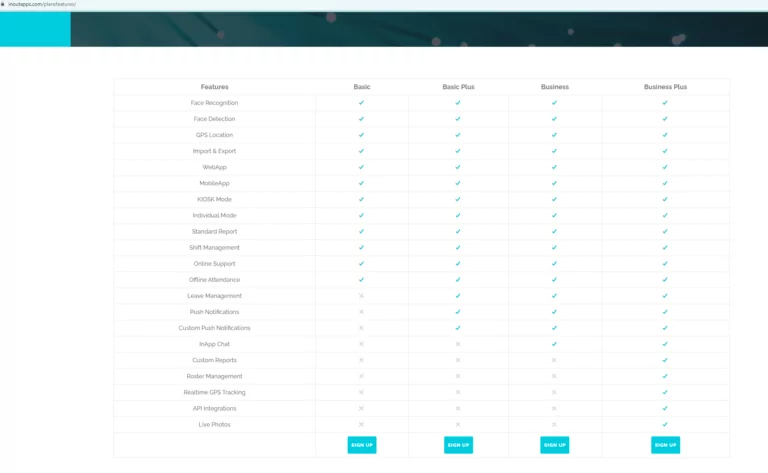
Task: Click the MobileApp feature label
Action: (x=215, y=183)
